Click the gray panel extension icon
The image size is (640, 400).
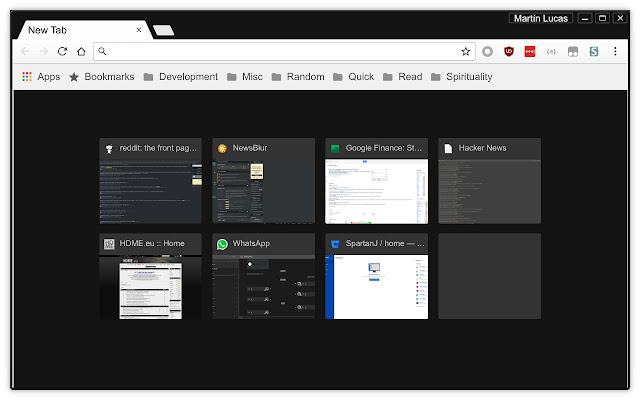point(573,51)
